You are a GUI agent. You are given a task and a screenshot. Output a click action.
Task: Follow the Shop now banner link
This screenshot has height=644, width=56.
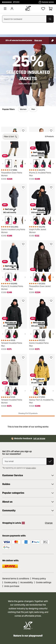38,40
